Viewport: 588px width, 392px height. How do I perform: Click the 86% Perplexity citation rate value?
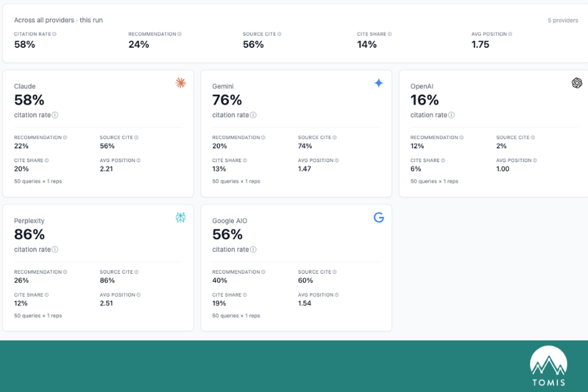(29, 235)
